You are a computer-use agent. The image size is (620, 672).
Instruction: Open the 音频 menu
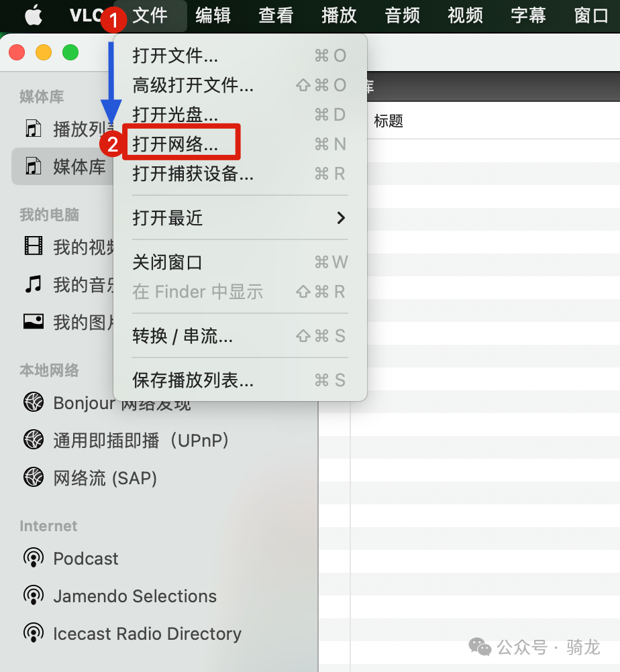click(402, 16)
